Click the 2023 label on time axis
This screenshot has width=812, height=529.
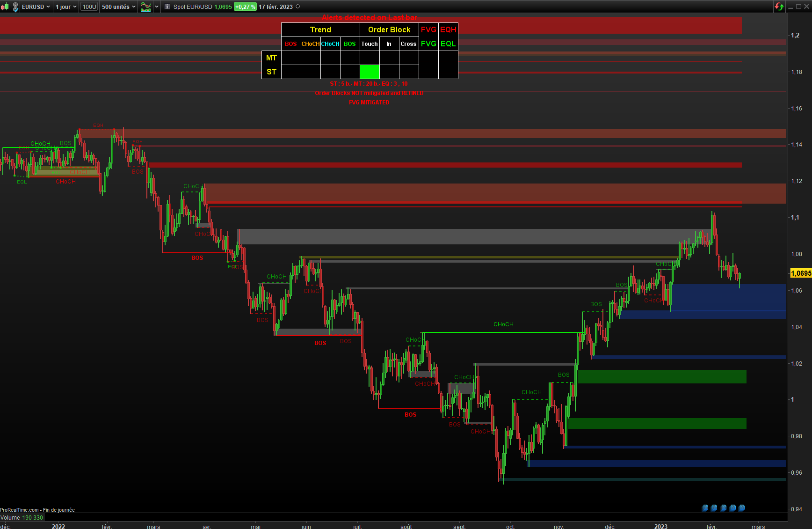(x=660, y=526)
